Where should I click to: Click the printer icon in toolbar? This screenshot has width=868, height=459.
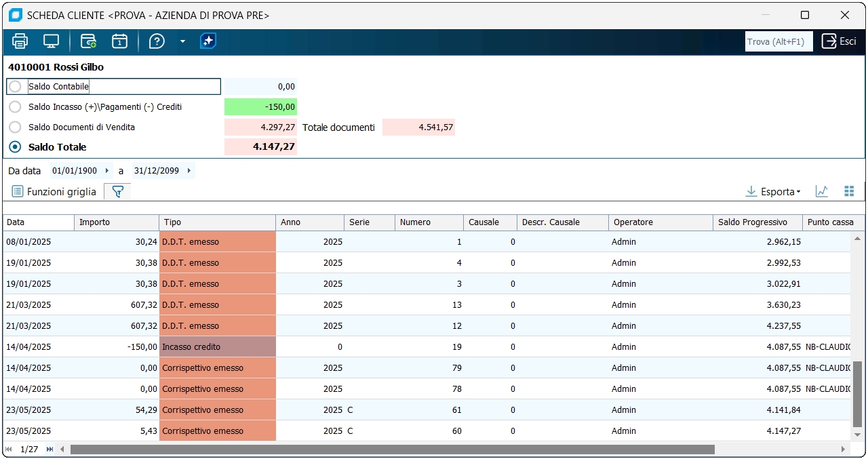[x=20, y=41]
